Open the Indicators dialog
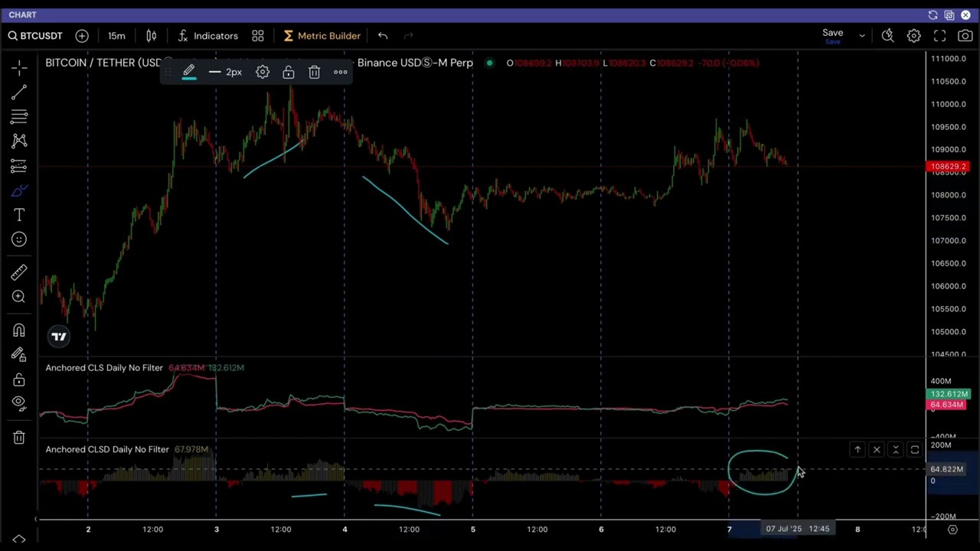This screenshot has width=980, height=551. click(207, 36)
